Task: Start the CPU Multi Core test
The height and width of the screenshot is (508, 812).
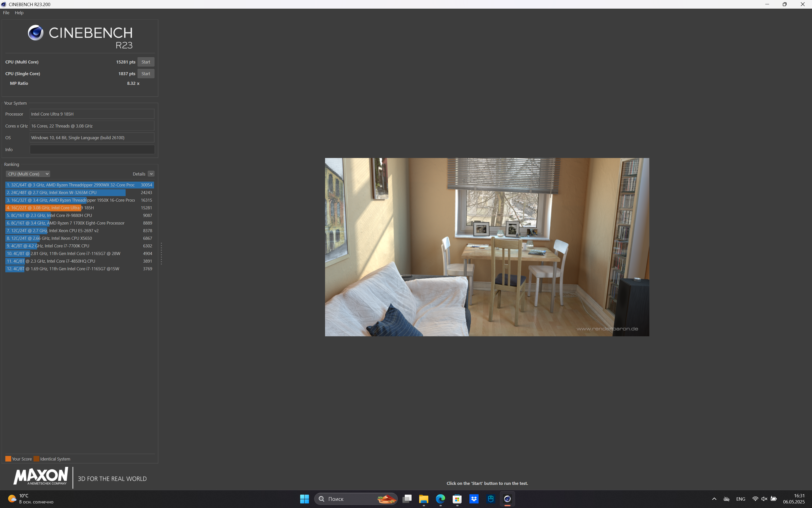Action: coord(146,62)
